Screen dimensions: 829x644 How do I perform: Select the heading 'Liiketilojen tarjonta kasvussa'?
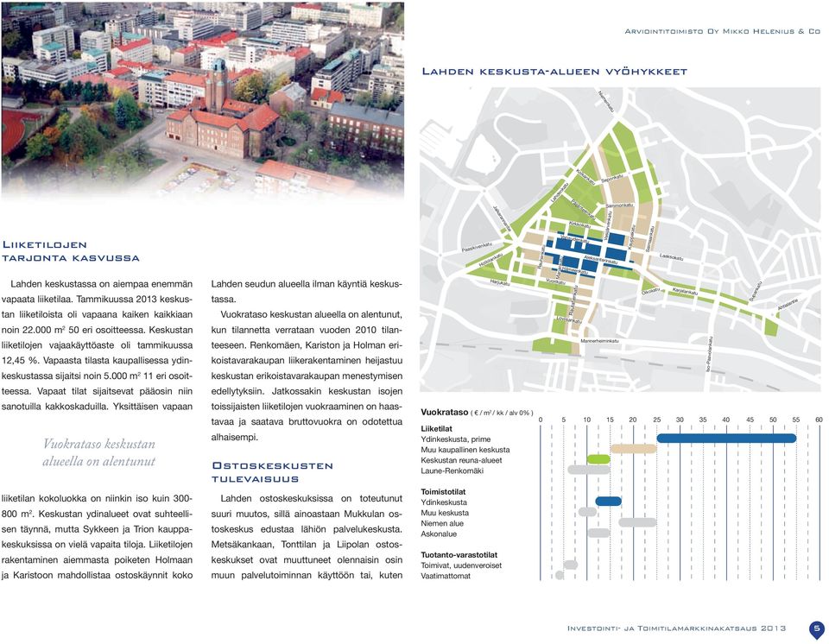point(71,251)
